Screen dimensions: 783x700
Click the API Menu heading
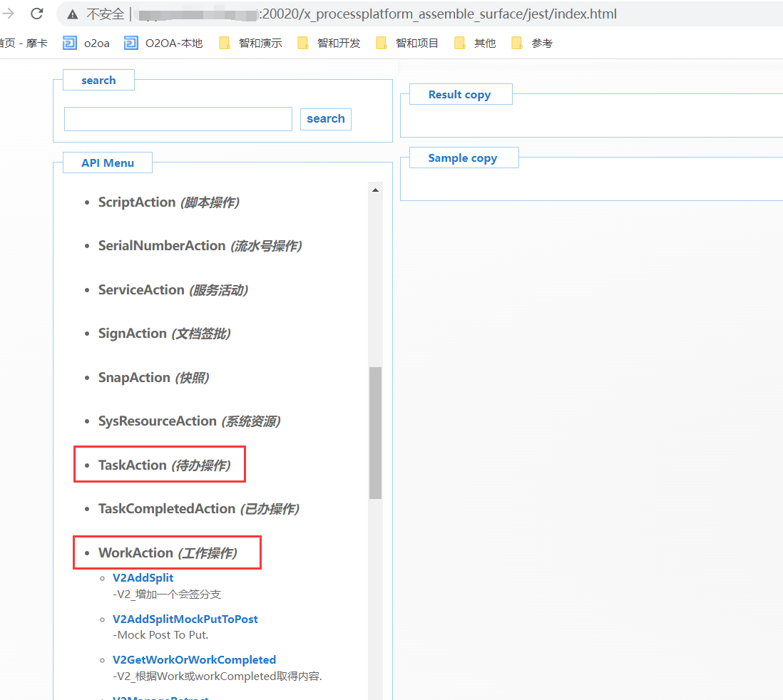[108, 163]
